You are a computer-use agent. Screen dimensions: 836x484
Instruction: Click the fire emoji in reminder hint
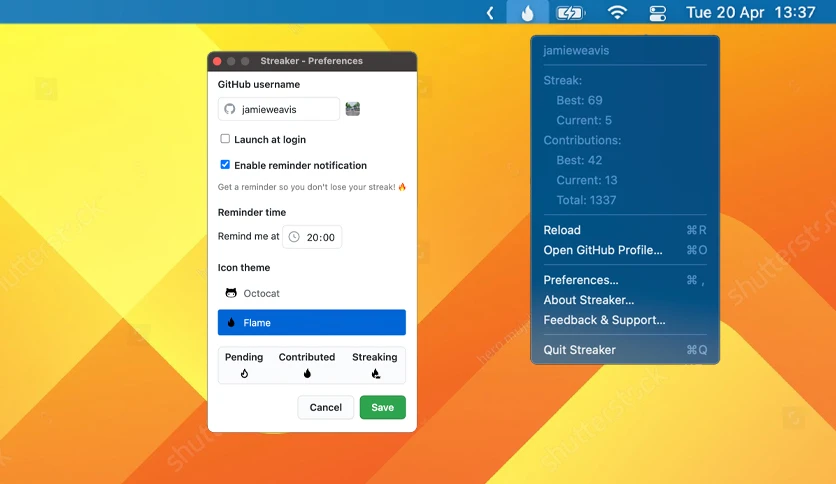(402, 187)
